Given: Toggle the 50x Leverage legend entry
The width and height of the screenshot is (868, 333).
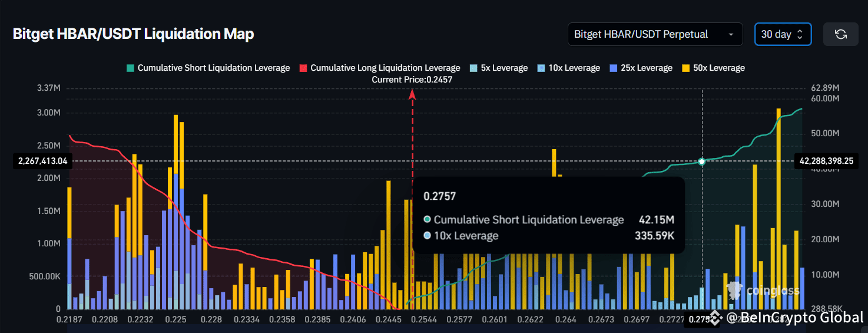Looking at the screenshot, I should coord(713,68).
